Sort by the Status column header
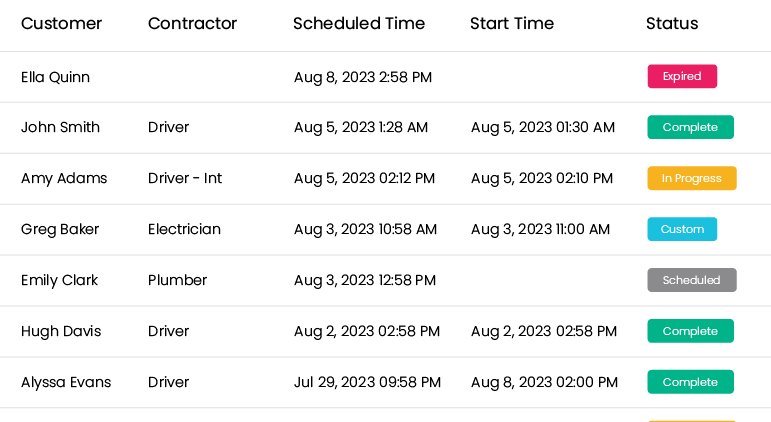 coord(672,24)
